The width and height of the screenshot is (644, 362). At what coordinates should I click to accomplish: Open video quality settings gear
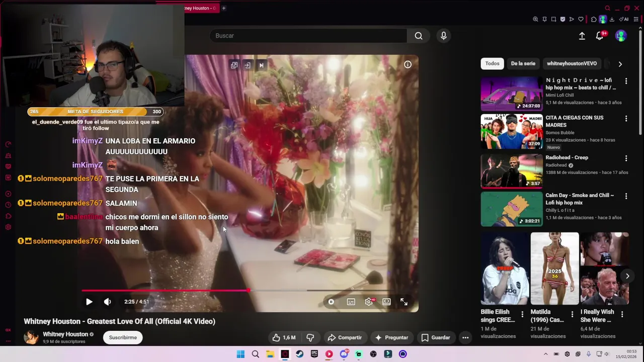pyautogui.click(x=369, y=302)
